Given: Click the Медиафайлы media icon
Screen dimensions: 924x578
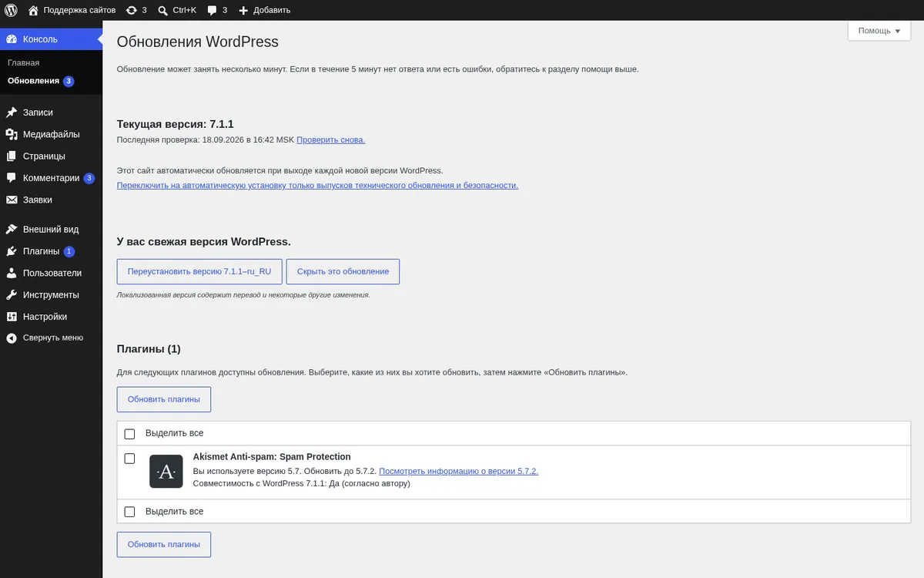Looking at the screenshot, I should (x=12, y=134).
